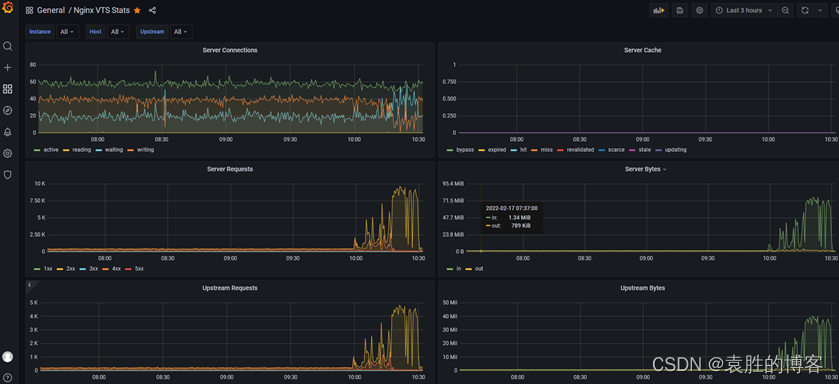Zoom out the time range
The width and height of the screenshot is (839, 384).
[x=785, y=10]
